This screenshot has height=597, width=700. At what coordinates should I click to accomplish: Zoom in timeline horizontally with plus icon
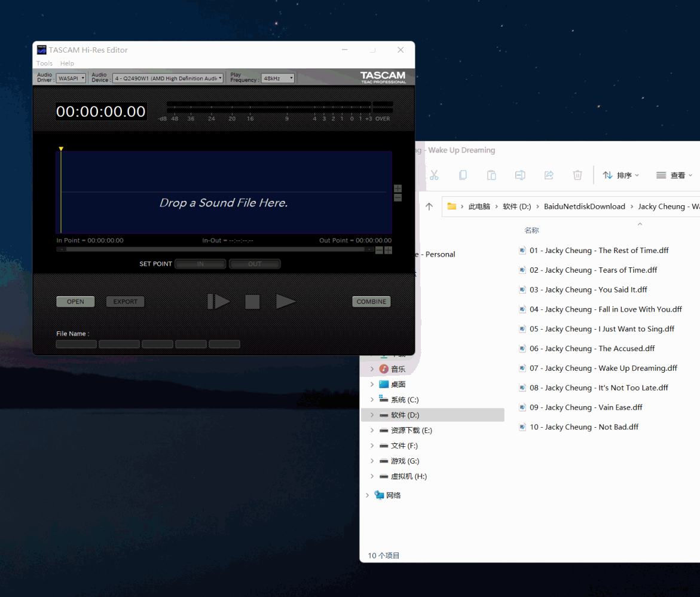click(x=389, y=250)
